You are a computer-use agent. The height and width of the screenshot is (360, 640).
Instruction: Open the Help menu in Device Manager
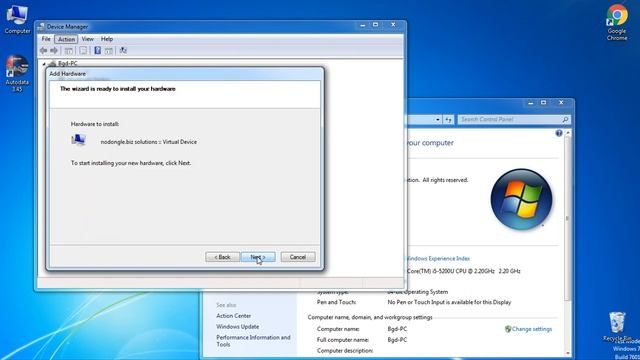[107, 39]
